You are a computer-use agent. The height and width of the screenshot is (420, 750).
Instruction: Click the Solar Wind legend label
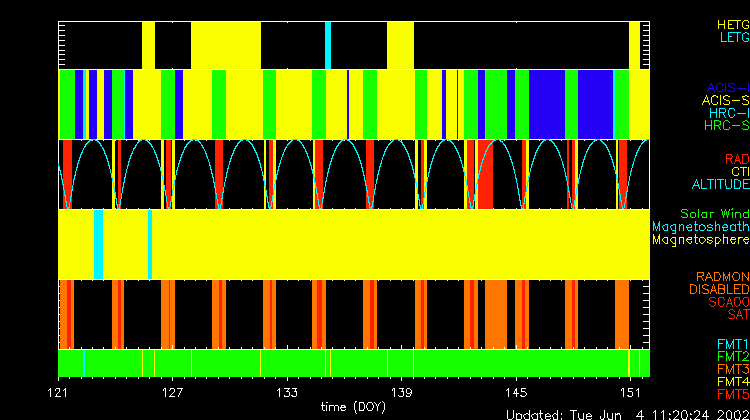click(714, 214)
